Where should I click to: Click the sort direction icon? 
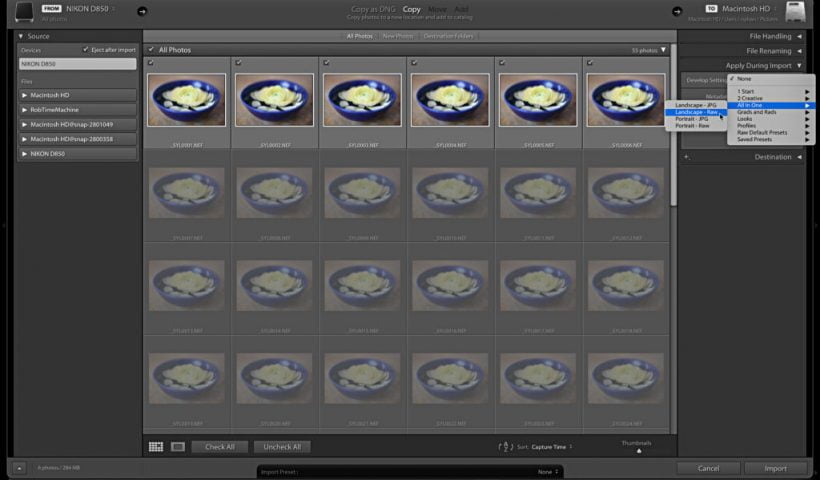(x=504, y=447)
